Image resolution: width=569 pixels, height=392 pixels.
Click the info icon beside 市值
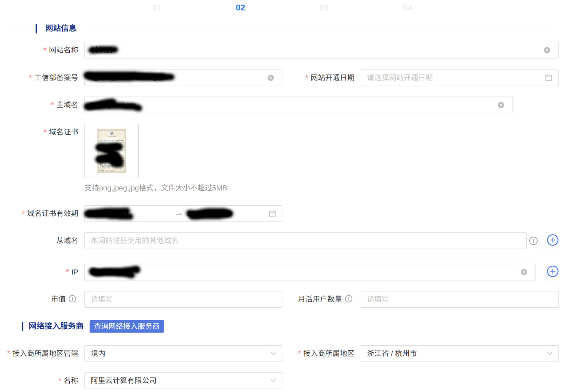pyautogui.click(x=73, y=299)
